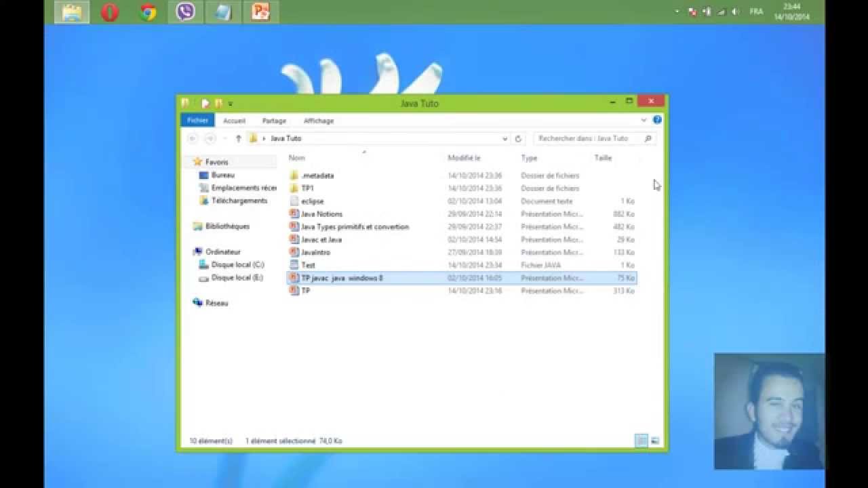Open the Accueil ribbon tab

234,121
